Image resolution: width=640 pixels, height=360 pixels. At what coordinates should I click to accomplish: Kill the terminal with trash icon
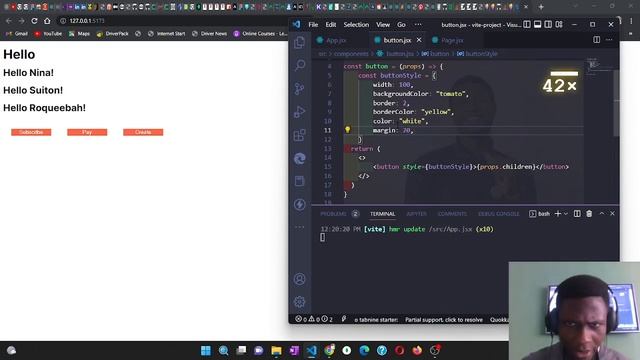pos(589,213)
